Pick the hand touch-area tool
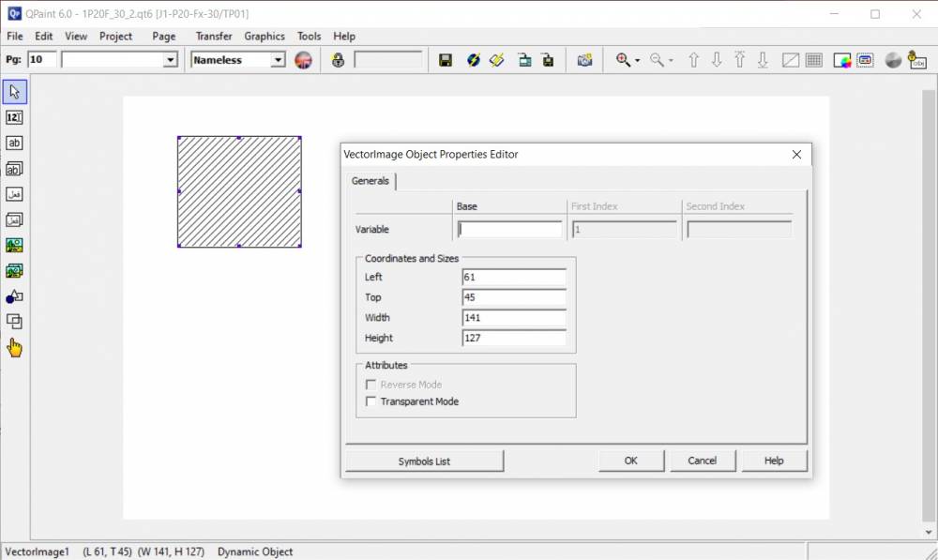The width and height of the screenshot is (938, 560). [14, 348]
